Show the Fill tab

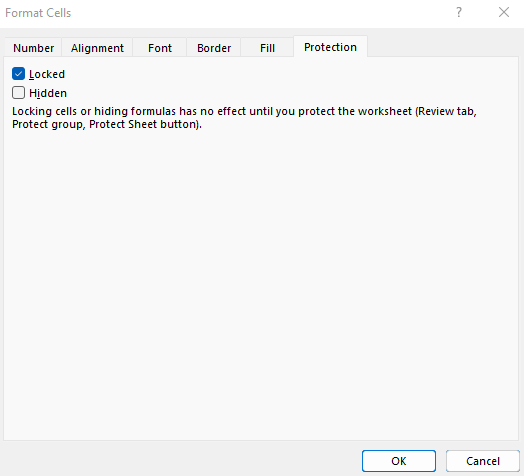[x=267, y=48]
